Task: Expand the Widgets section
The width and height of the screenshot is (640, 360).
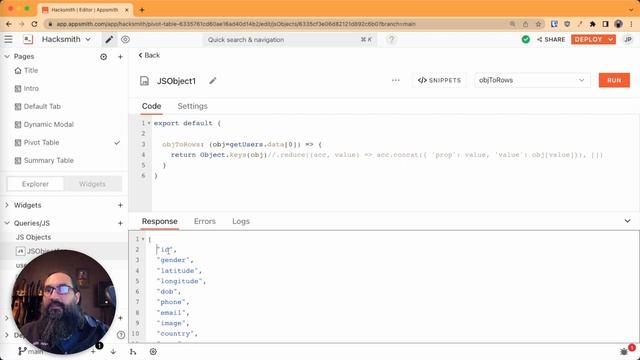Action: click(7, 205)
